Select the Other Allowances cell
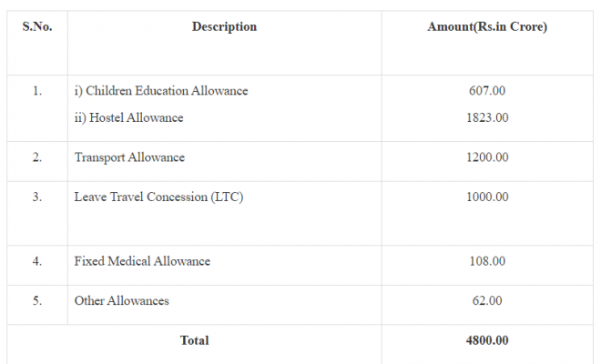601x364 pixels. 122,300
